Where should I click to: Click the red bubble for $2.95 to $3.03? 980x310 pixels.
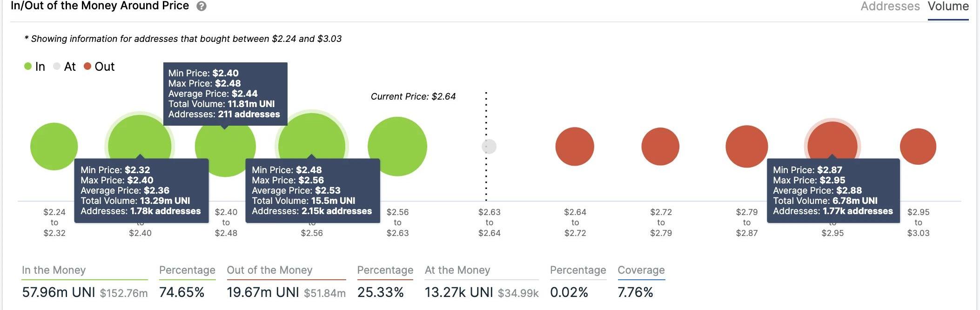[x=918, y=146]
